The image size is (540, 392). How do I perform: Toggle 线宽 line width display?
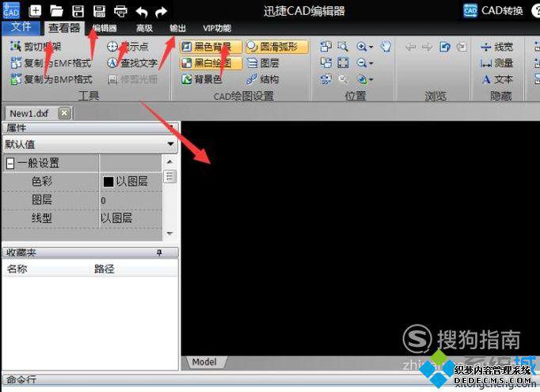coord(496,47)
